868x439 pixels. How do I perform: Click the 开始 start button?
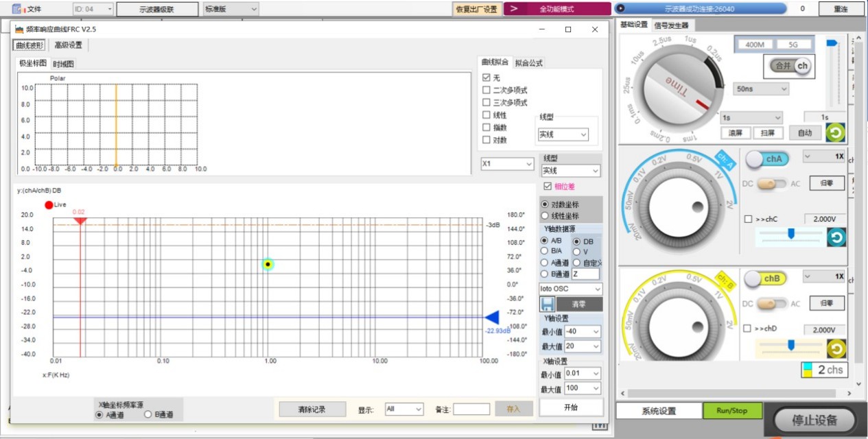click(571, 407)
